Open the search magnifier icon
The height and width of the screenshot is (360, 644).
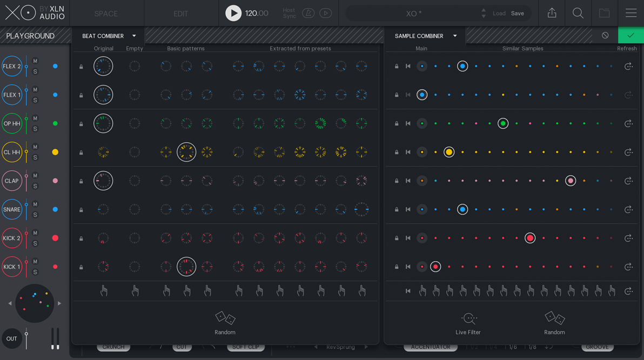578,13
